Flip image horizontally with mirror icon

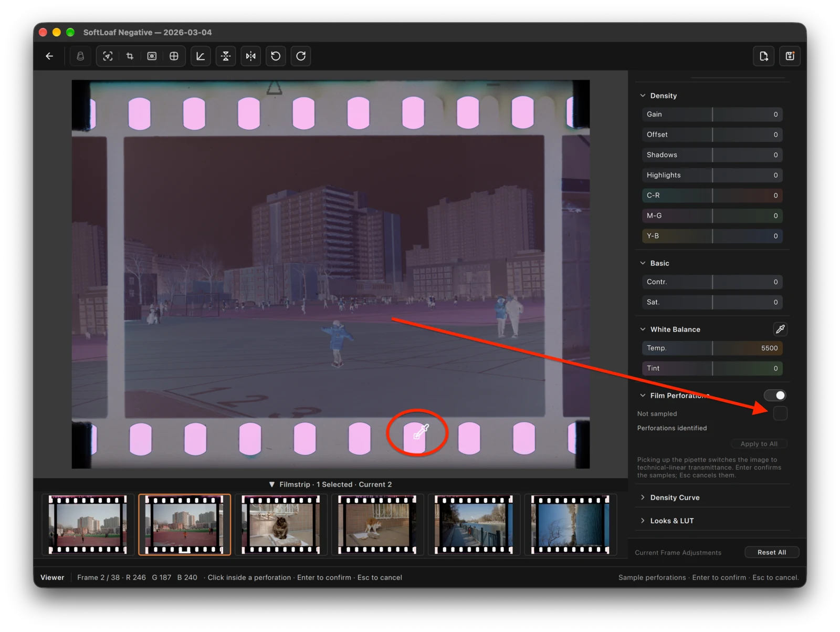click(251, 56)
